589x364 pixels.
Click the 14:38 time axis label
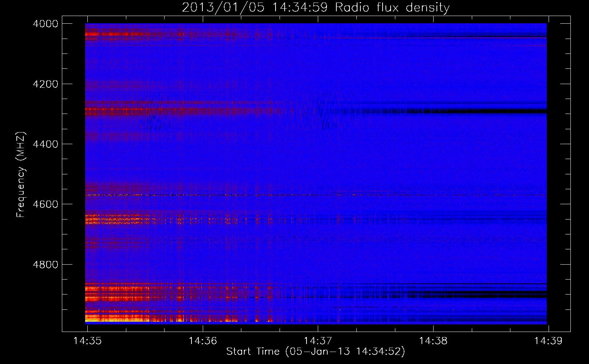pos(433,341)
